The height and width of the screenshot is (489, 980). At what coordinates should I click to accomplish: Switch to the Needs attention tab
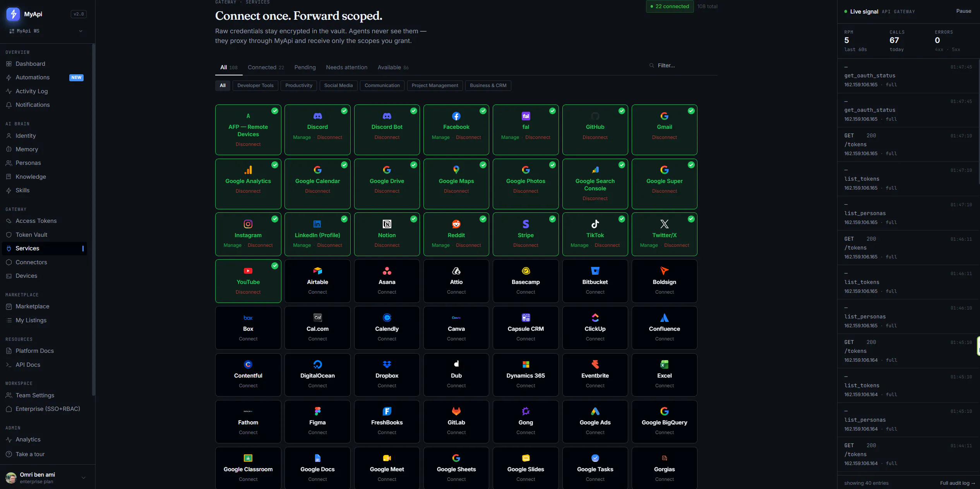(x=346, y=67)
